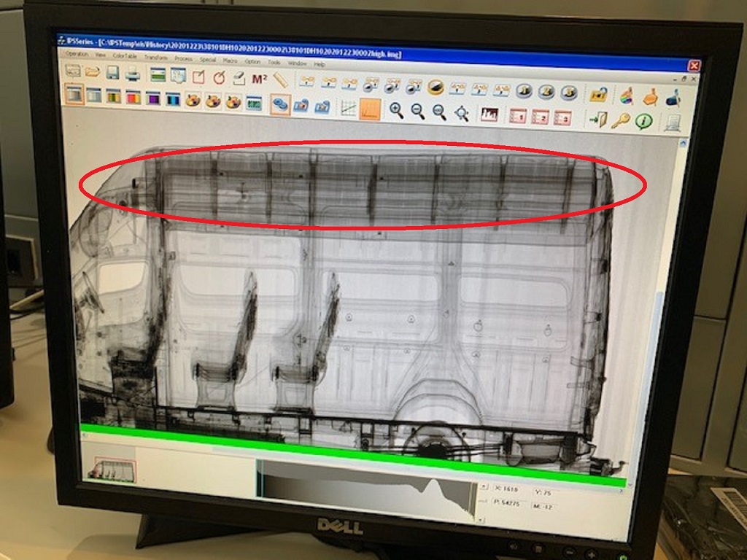747x560 pixels.
Task: Open the histogram icon in toolbar
Action: click(488, 114)
